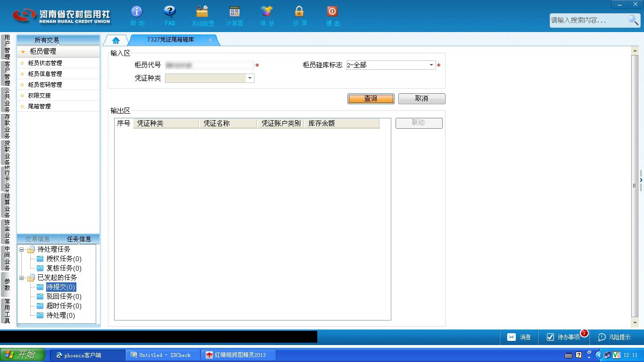Select the 驳回任务(0) tree item
Viewport: 644px width, 362px height.
[x=64, y=296]
